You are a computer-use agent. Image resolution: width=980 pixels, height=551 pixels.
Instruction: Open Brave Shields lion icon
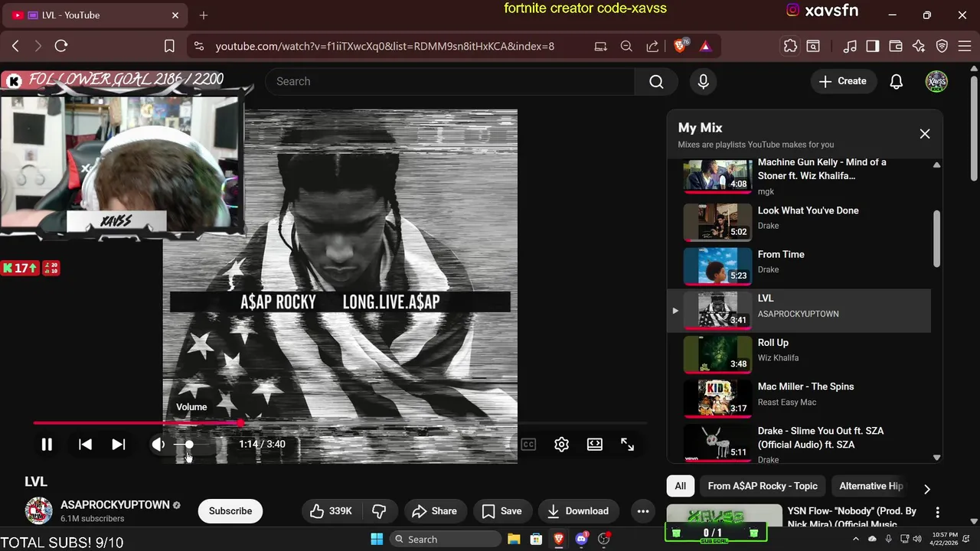[x=681, y=46]
